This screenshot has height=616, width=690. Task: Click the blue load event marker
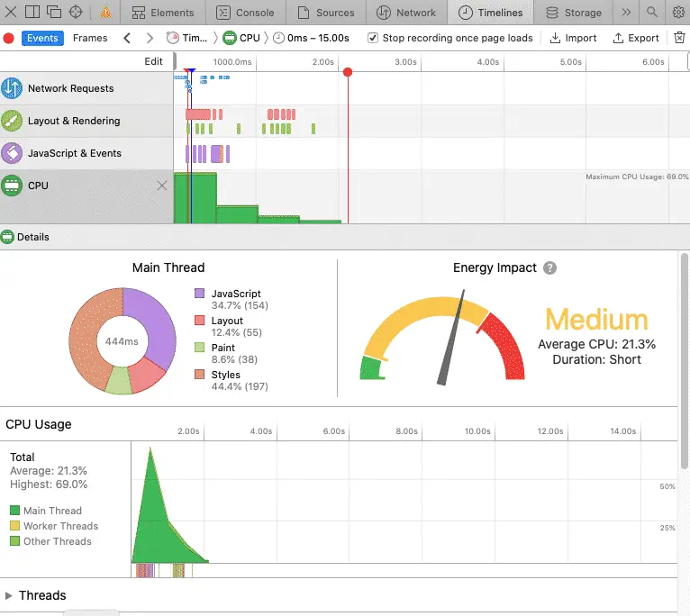pyautogui.click(x=192, y=71)
